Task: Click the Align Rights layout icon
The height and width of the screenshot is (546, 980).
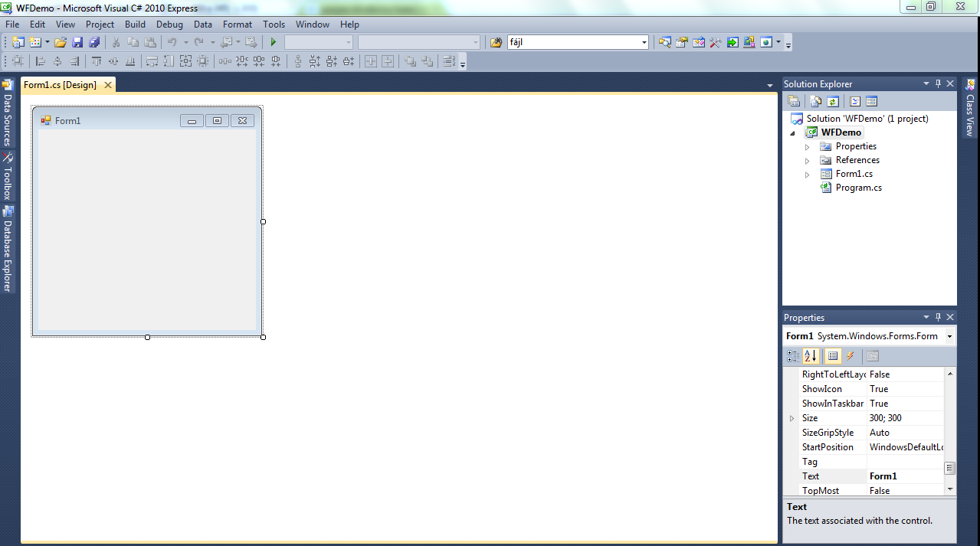Action: pos(74,61)
